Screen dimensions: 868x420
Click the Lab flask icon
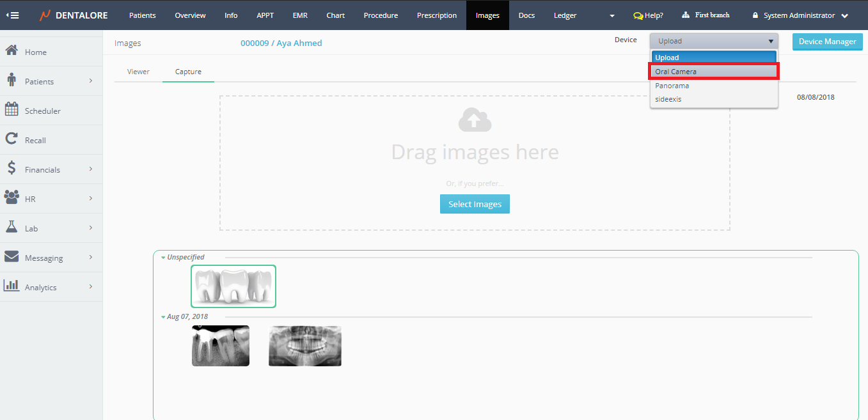pos(11,228)
